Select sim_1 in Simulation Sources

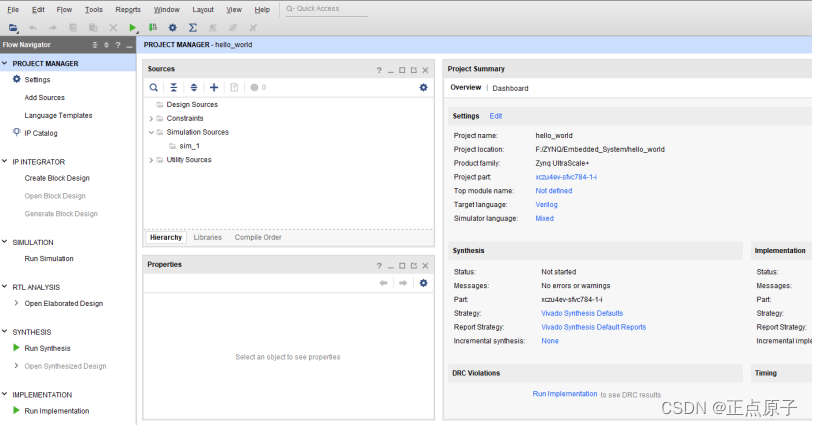[189, 146]
